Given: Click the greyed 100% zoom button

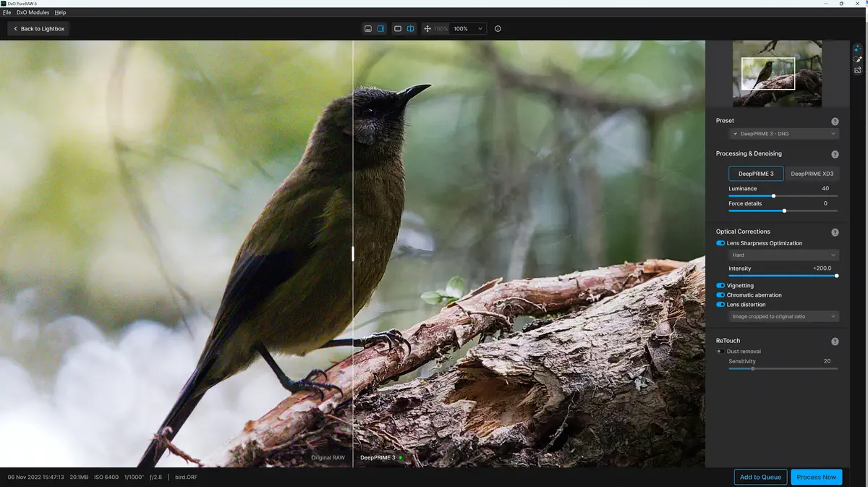Looking at the screenshot, I should pyautogui.click(x=441, y=29).
